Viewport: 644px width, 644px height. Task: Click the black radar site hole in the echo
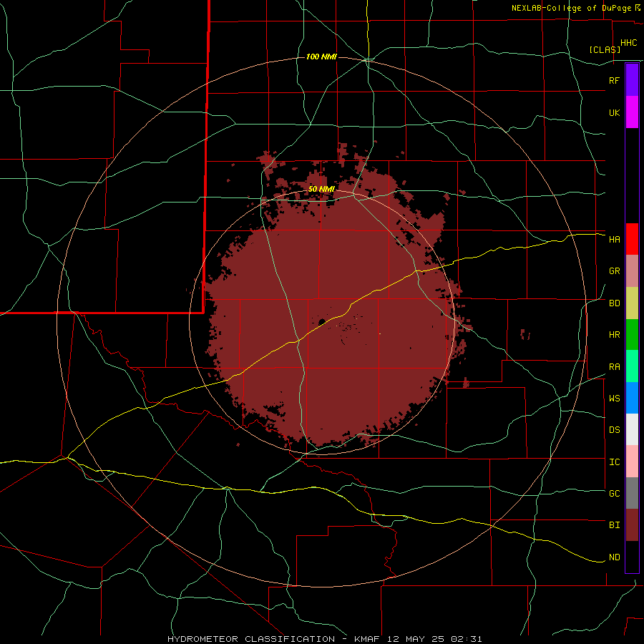pos(322,321)
